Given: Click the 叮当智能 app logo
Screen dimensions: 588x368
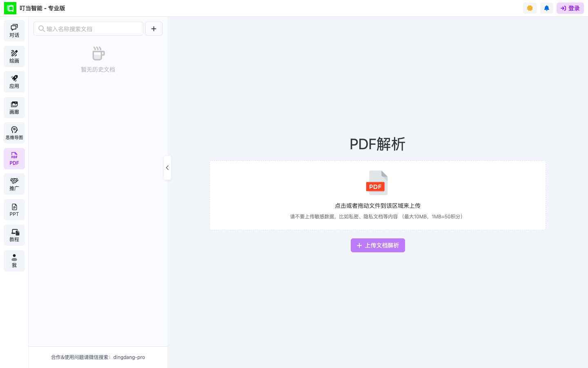Looking at the screenshot, I should pyautogui.click(x=10, y=8).
